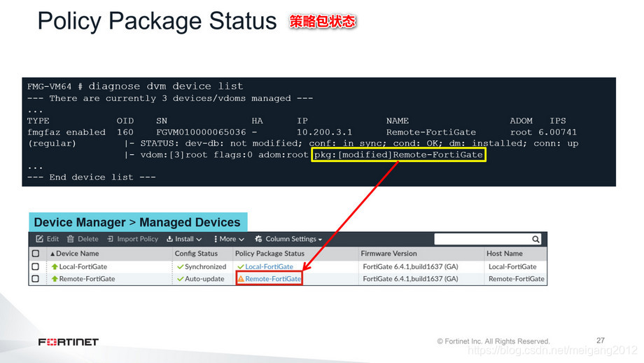The height and width of the screenshot is (363, 644).
Task: Click the Import Policy button label
Action: 138,239
